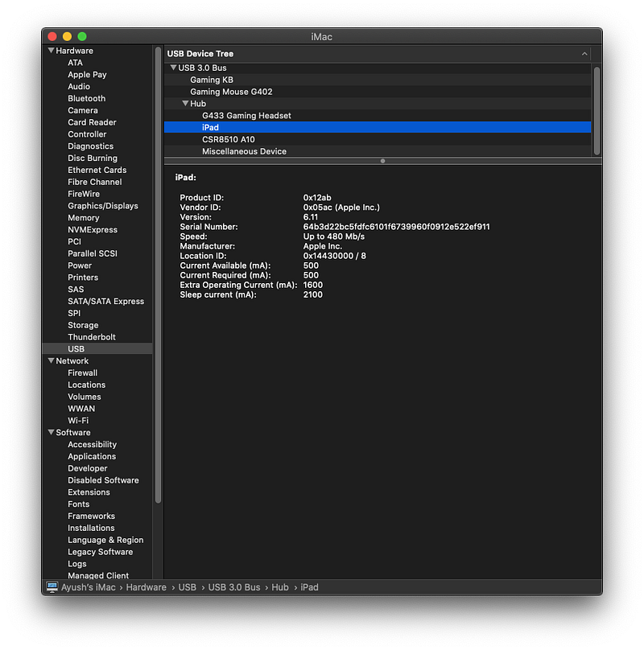
Task: Select G433 Gaming Headset device
Action: coord(378,116)
